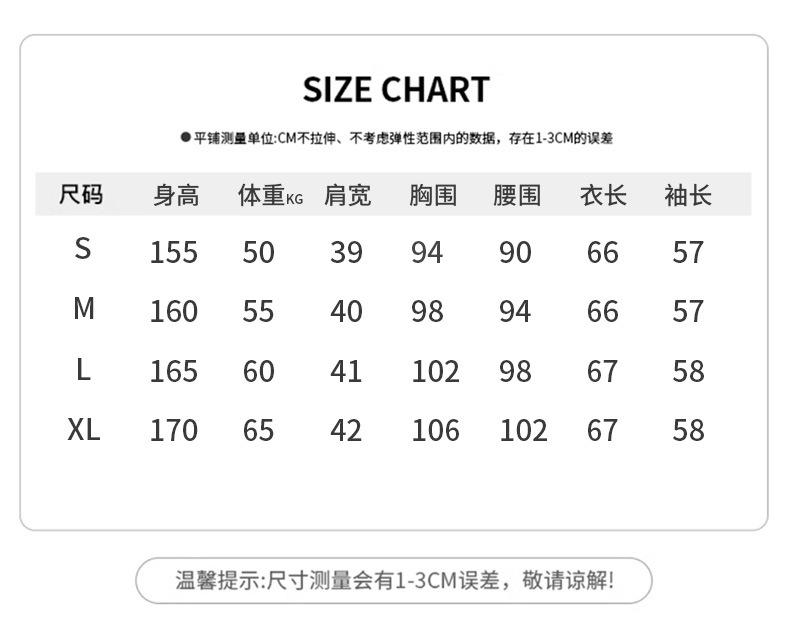Click the 身高 column header
This screenshot has width=790, height=629.
coord(176,195)
